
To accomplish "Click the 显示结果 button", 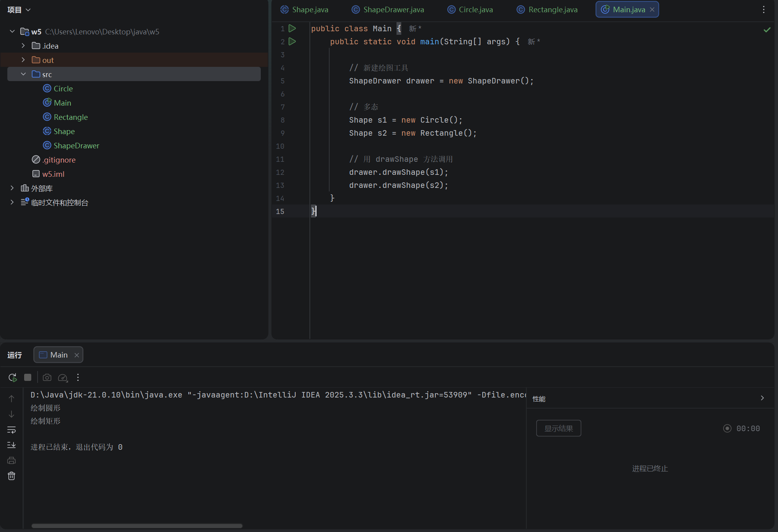I will tap(558, 428).
